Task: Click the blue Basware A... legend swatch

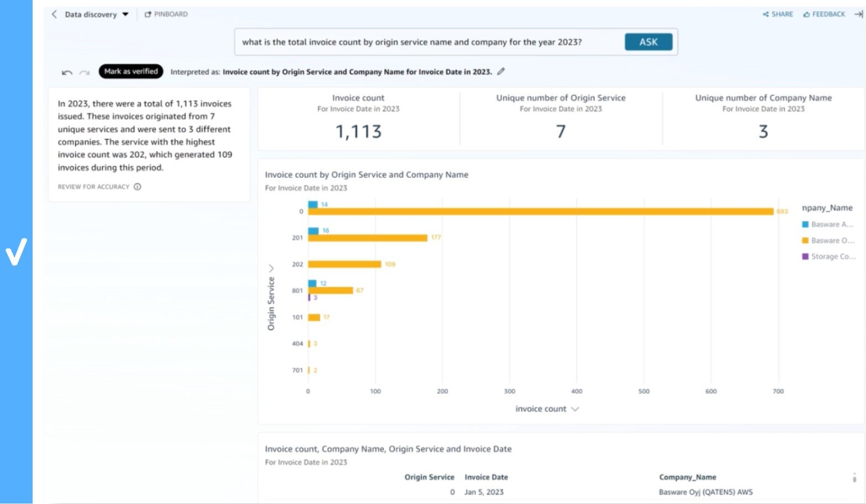Action: 805,224
